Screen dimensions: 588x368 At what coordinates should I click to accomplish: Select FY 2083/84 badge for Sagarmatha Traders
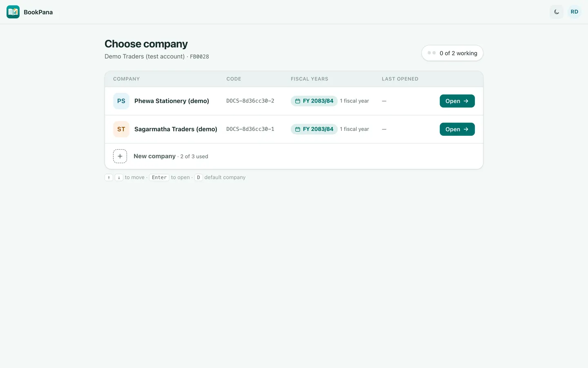314,129
